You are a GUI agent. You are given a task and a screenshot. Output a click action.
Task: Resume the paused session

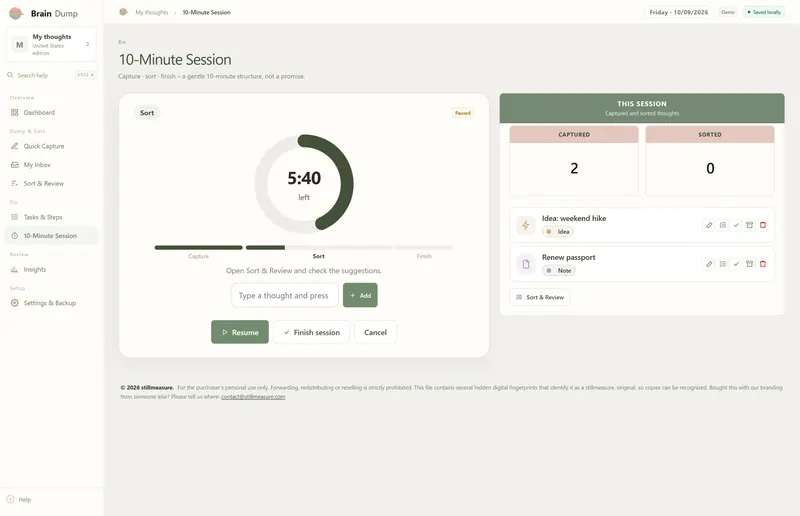point(240,332)
